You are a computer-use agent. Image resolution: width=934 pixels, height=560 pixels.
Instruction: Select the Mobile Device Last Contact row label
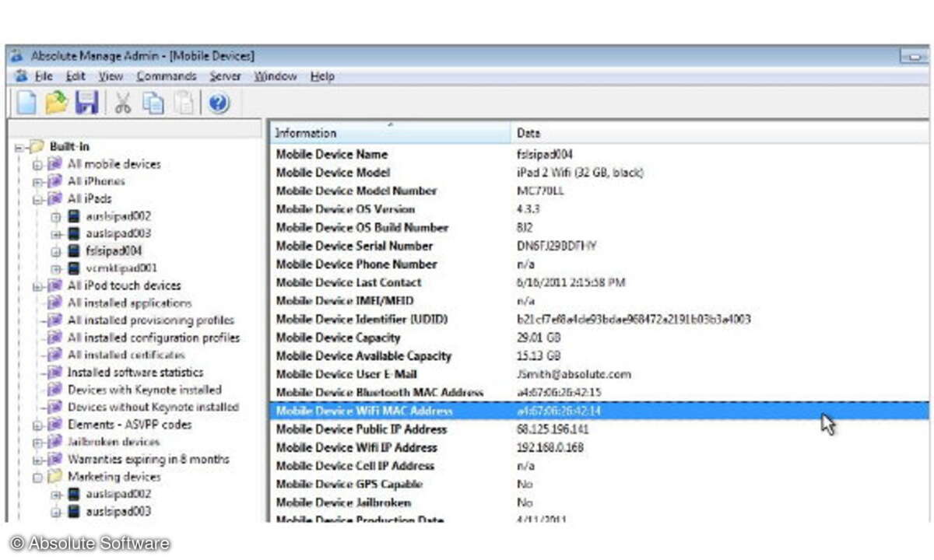pos(349,282)
